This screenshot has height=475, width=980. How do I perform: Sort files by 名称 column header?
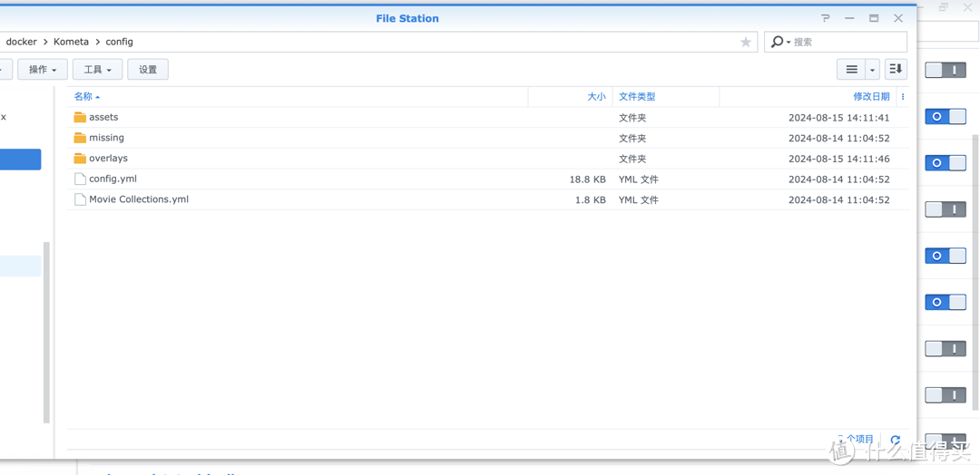83,97
